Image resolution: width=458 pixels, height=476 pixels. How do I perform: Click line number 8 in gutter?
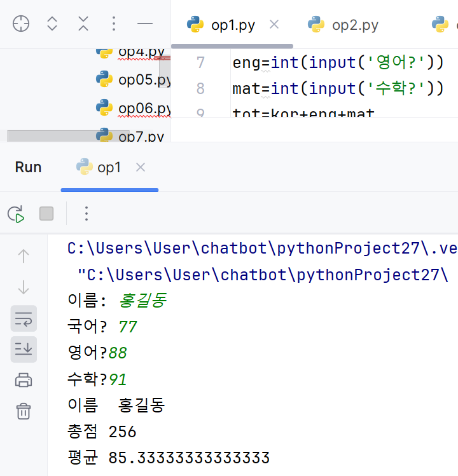[200, 88]
